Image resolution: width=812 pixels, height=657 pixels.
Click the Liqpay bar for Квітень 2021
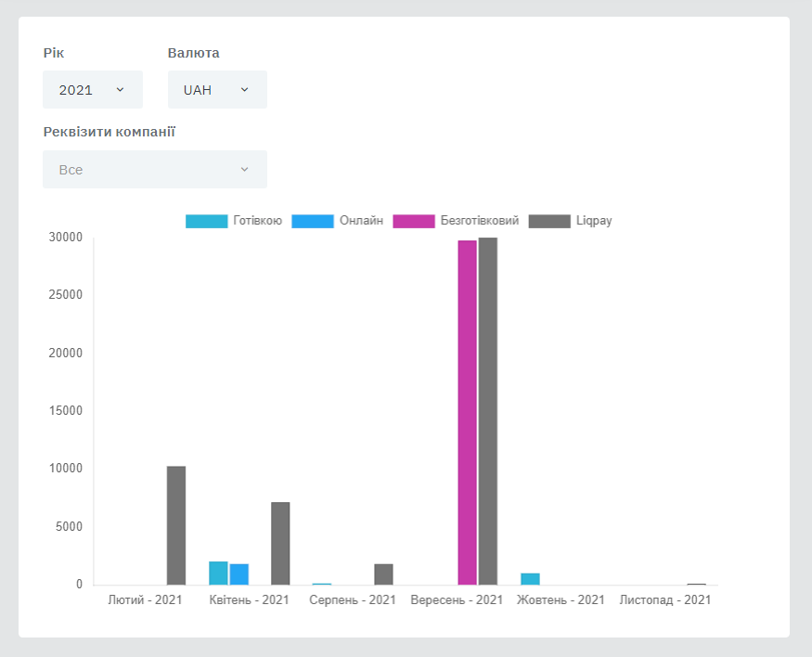(x=280, y=544)
